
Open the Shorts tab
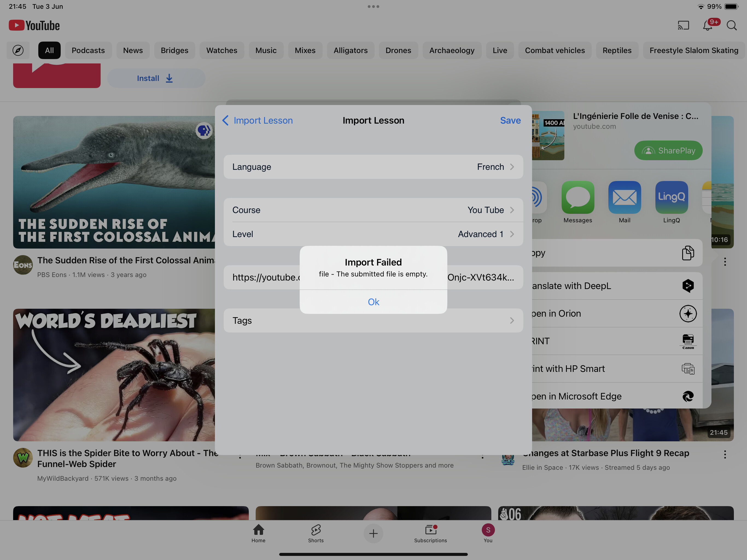(316, 533)
